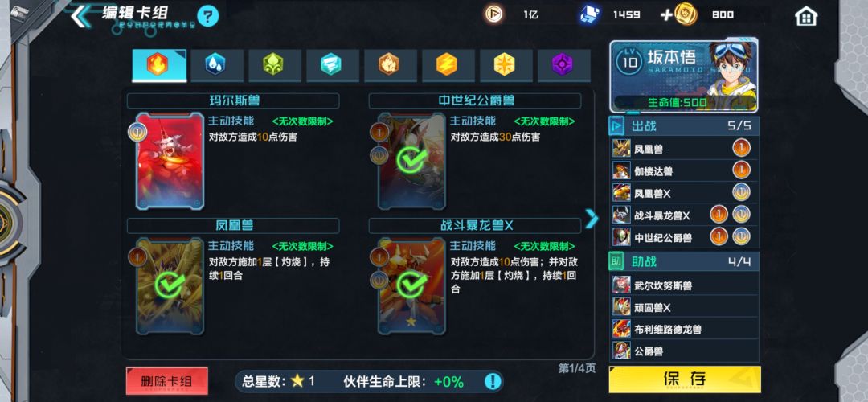The width and height of the screenshot is (868, 402).
Task: Click the home icon at top right
Action: click(806, 16)
